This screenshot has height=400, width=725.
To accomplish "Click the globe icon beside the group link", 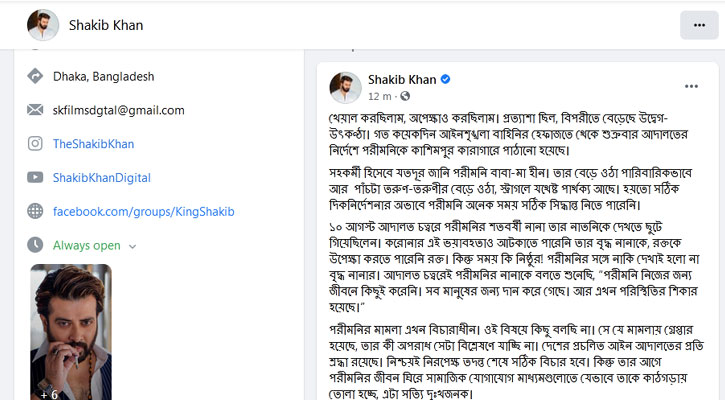I will click(x=36, y=212).
